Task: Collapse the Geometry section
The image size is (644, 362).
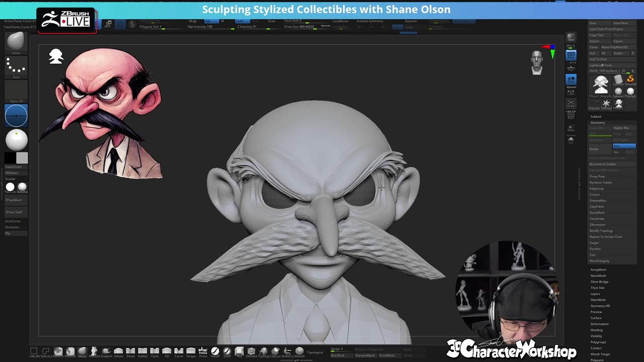Action: (x=598, y=123)
